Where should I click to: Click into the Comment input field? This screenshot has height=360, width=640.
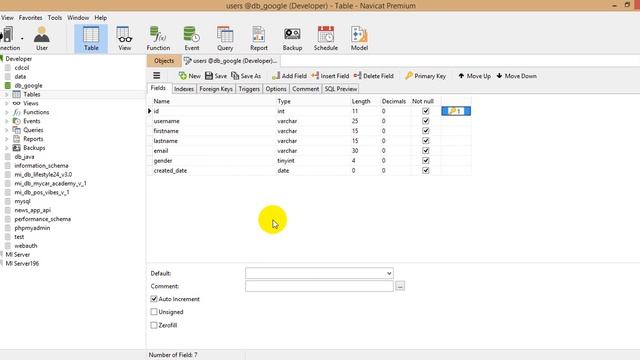point(319,286)
